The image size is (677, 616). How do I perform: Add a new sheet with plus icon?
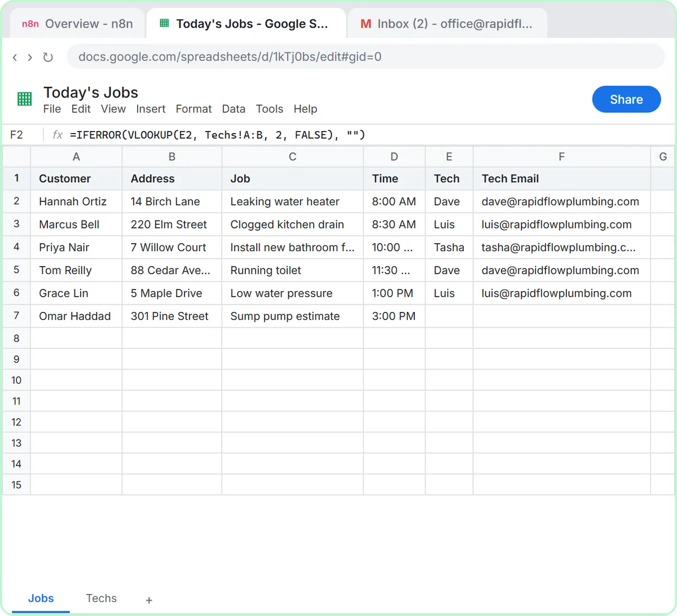(149, 600)
